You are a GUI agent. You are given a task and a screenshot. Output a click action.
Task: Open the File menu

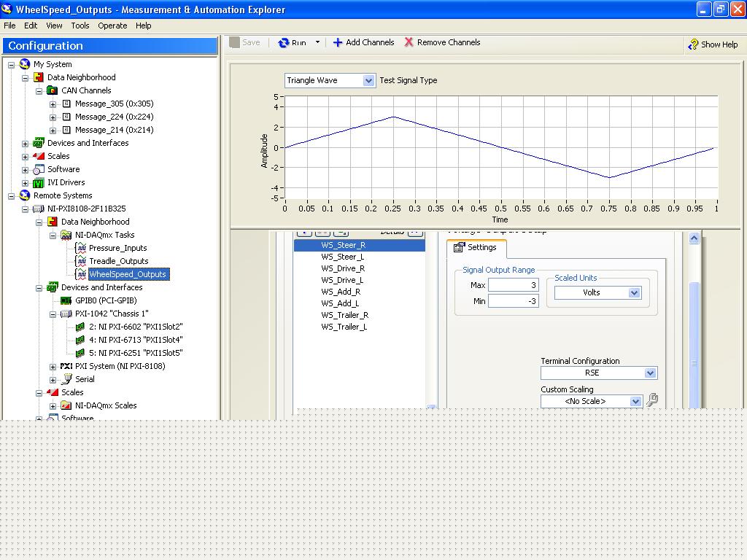[9, 26]
